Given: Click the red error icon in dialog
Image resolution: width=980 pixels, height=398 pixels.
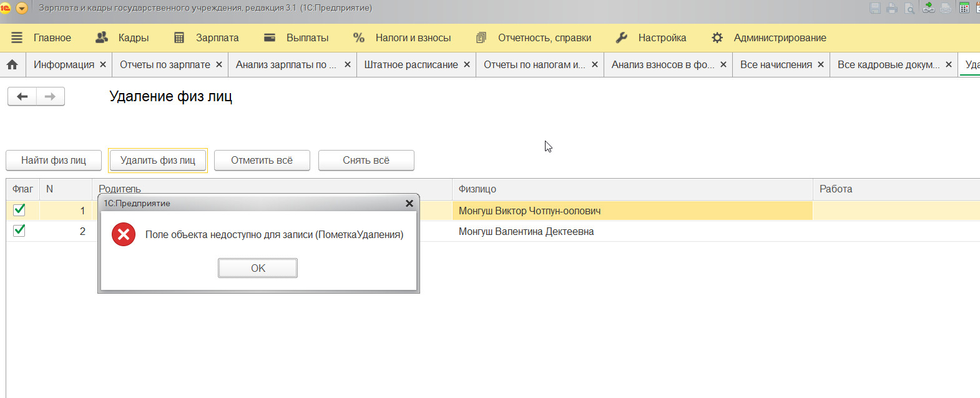Looking at the screenshot, I should click(x=124, y=234).
